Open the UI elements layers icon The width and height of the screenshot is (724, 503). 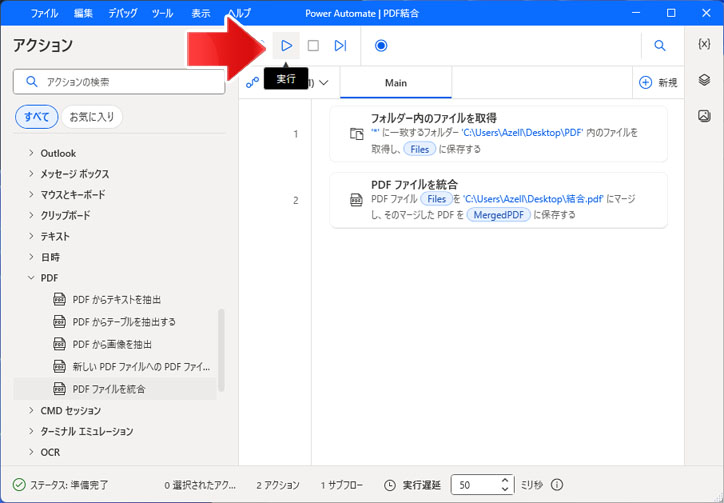point(704,80)
